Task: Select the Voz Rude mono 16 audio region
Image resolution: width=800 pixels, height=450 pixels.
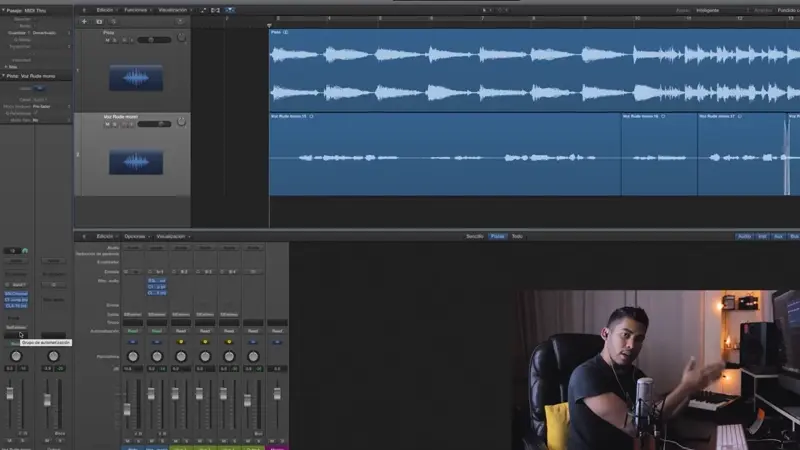Action: tap(659, 154)
